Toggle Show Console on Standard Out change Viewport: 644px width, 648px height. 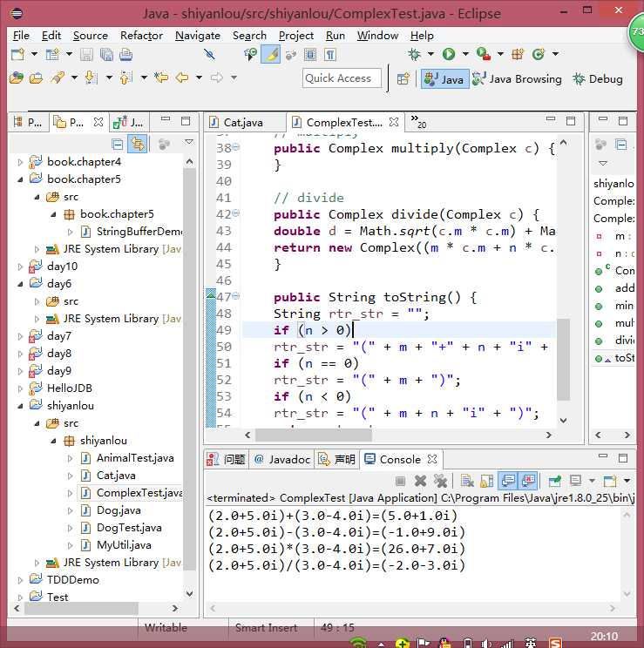point(508,481)
